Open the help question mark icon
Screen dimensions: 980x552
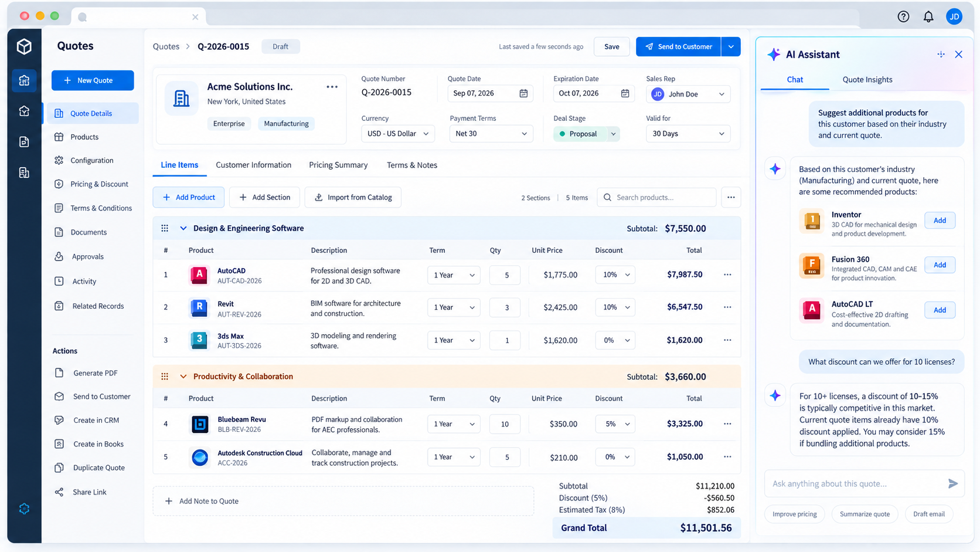tap(903, 16)
